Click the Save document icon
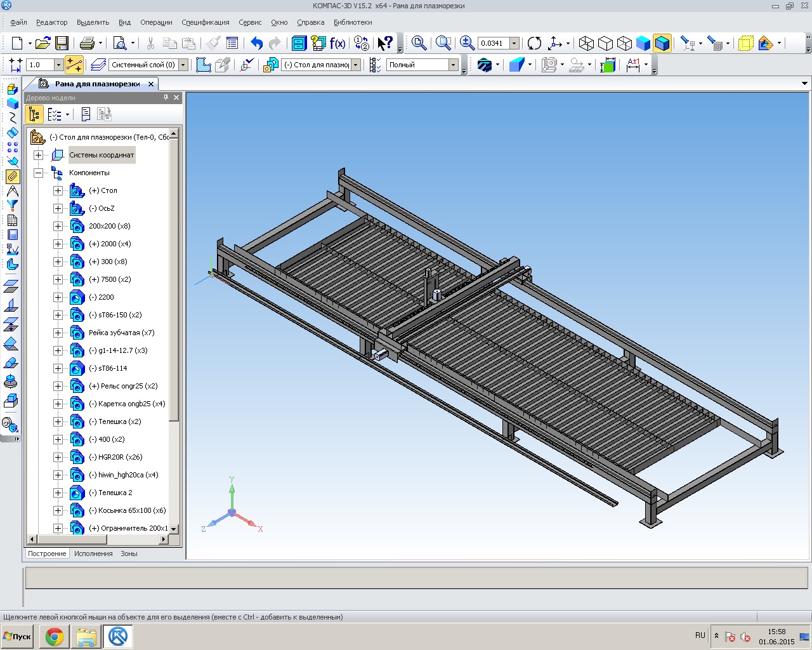 [x=62, y=43]
